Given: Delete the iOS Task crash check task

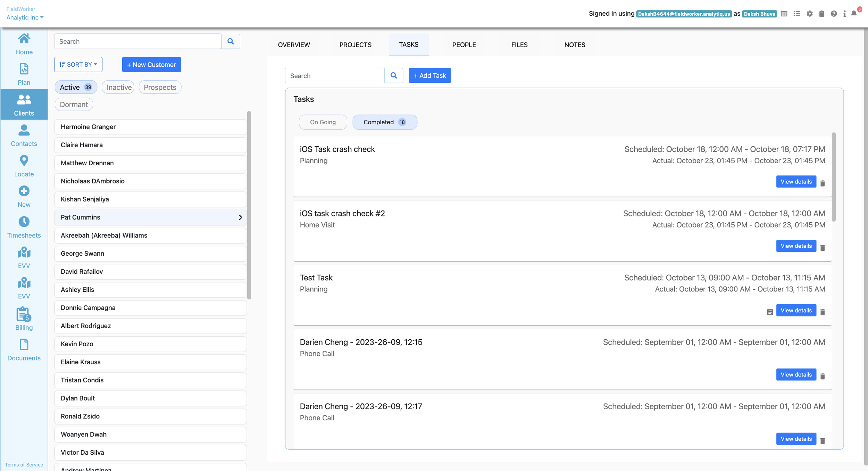Looking at the screenshot, I should (x=823, y=183).
